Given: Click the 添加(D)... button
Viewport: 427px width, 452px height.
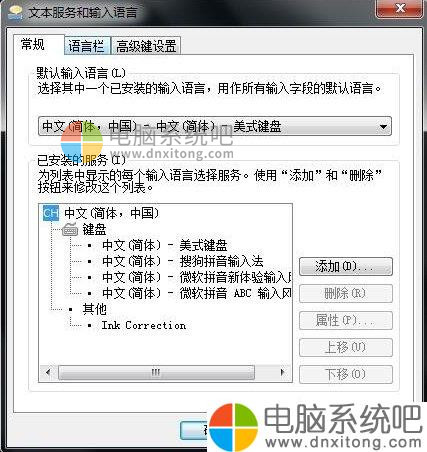Looking at the screenshot, I should click(x=346, y=266).
